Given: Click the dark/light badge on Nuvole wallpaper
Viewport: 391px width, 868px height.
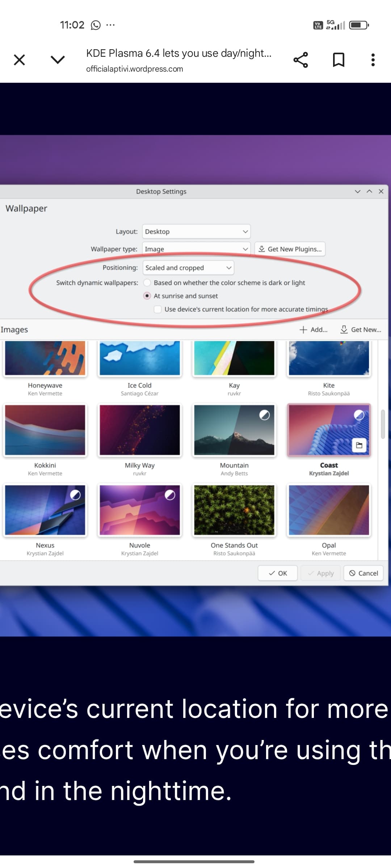Looking at the screenshot, I should click(x=170, y=495).
